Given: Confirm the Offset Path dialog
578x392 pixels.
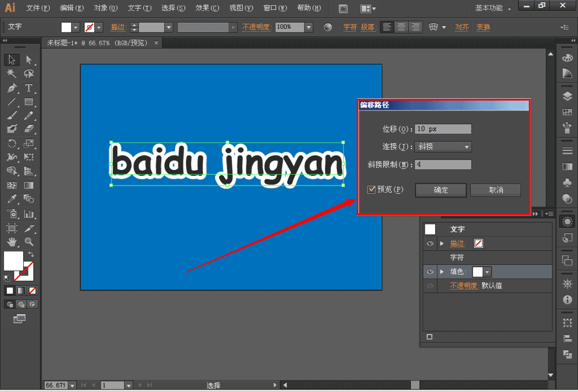Looking at the screenshot, I should tap(441, 190).
